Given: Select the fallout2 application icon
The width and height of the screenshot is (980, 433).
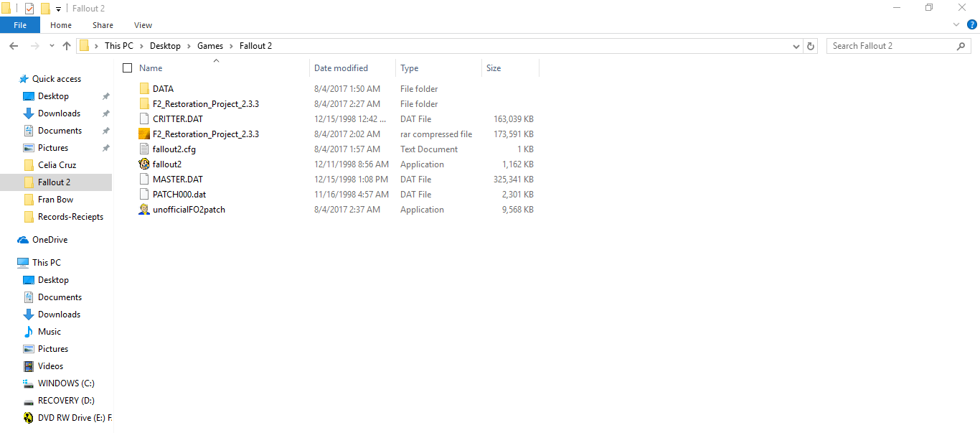Looking at the screenshot, I should tap(144, 164).
